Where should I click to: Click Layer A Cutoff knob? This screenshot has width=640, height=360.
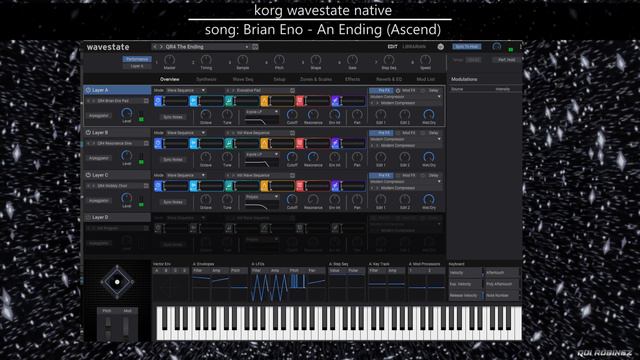(292, 115)
